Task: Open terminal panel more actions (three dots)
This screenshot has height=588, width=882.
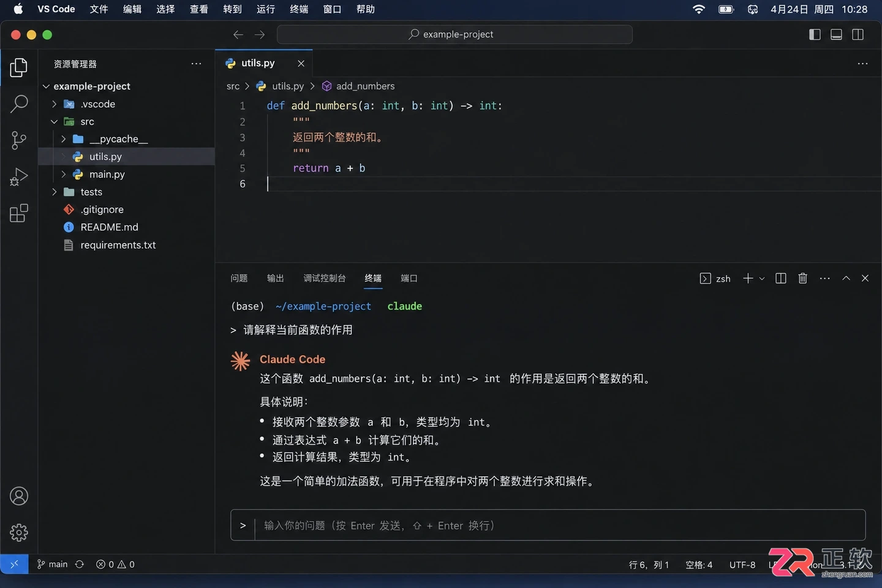Action: coord(824,278)
